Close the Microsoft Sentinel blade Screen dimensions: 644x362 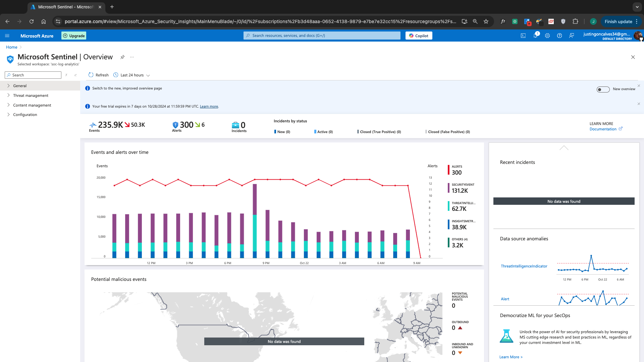coord(633,57)
